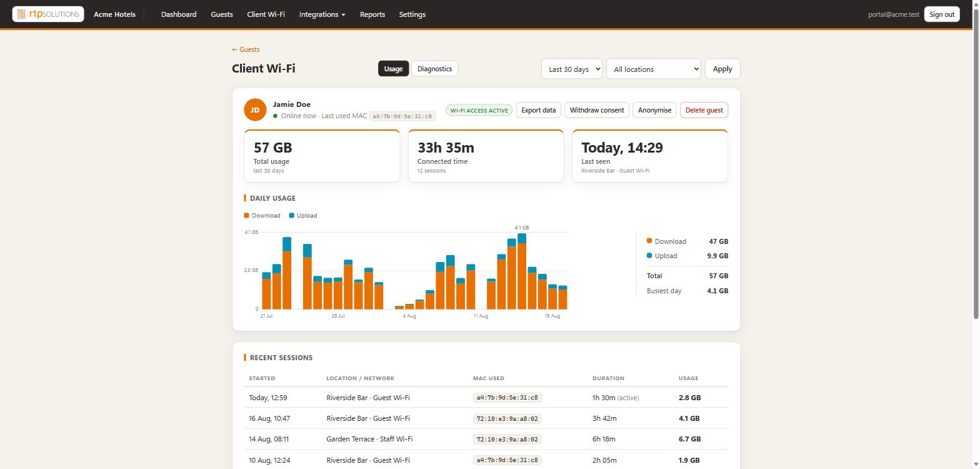Screen dimensions: 980x469
Task: Select the Today, 12:59 session row
Action: (x=486, y=398)
